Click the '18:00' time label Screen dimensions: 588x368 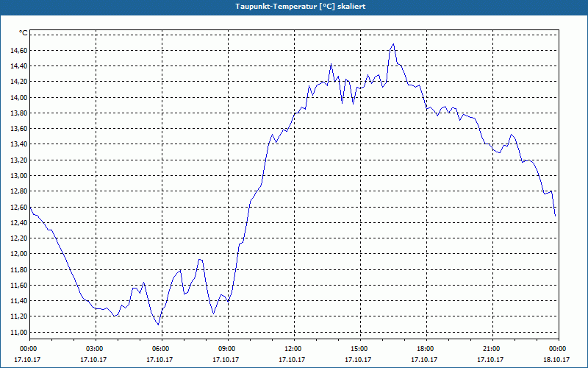pyautogui.click(x=427, y=349)
